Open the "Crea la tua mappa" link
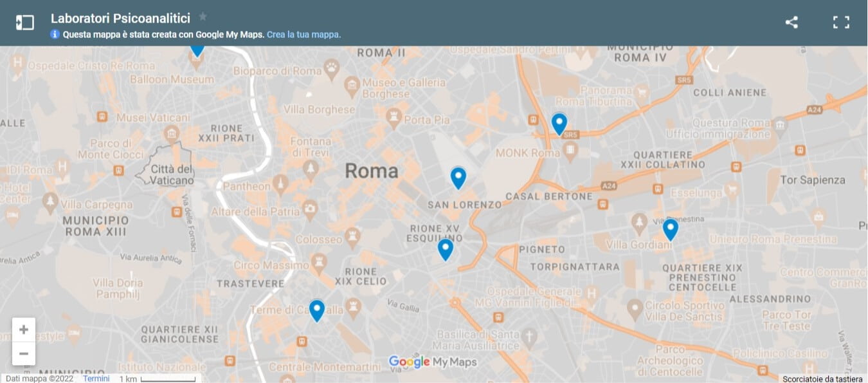 click(303, 35)
